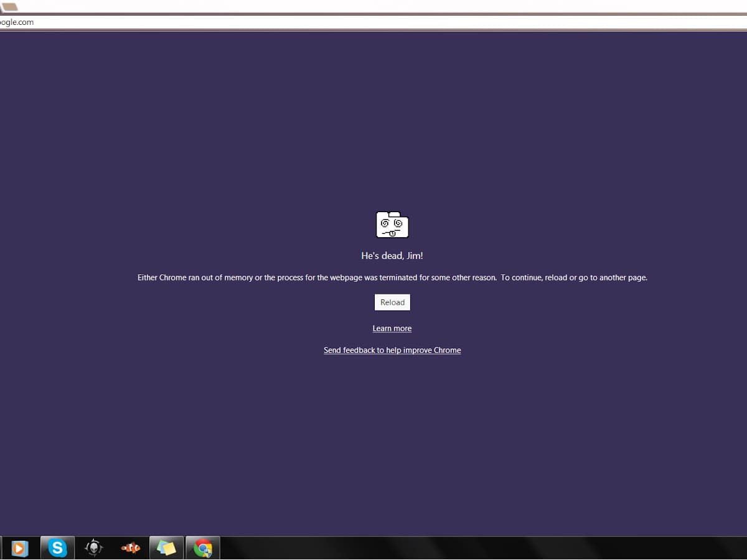Open Windows Media Player from taskbar
The height and width of the screenshot is (560, 747).
click(19, 548)
